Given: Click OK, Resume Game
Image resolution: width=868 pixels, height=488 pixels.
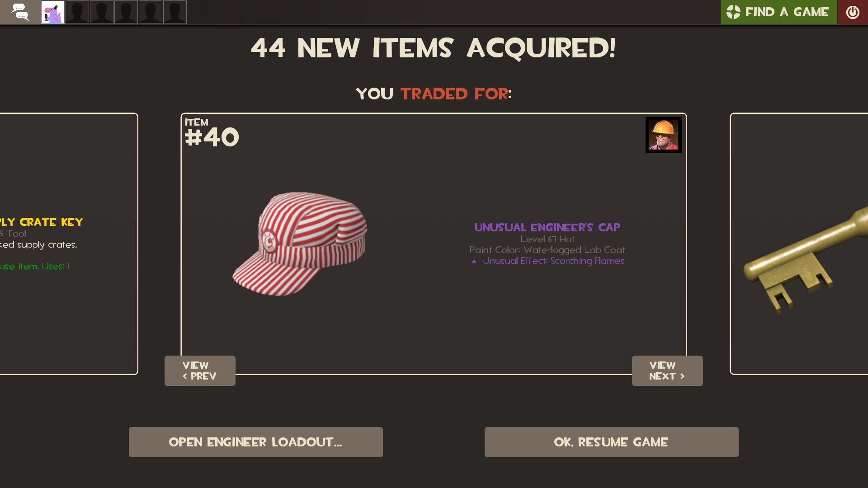Looking at the screenshot, I should pos(612,442).
